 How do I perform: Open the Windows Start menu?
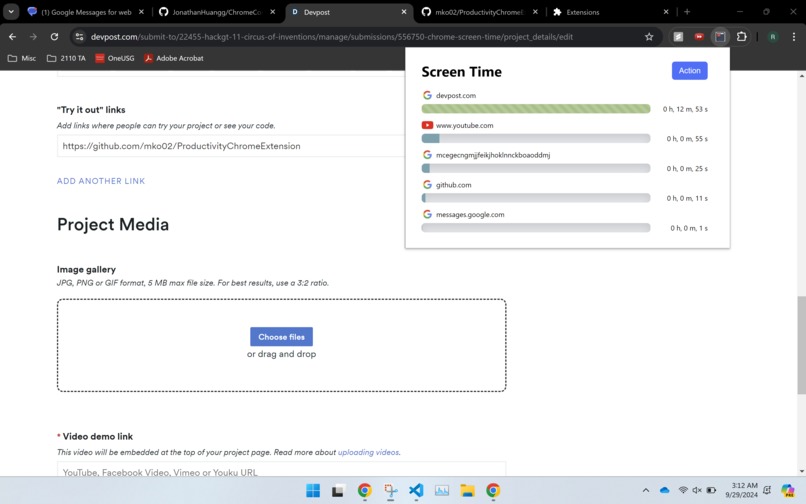pyautogui.click(x=313, y=491)
